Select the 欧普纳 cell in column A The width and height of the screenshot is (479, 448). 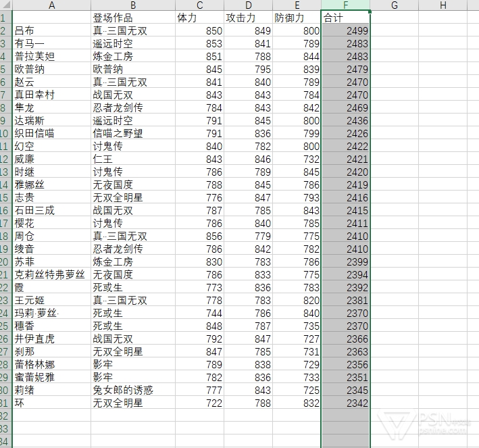(x=51, y=69)
